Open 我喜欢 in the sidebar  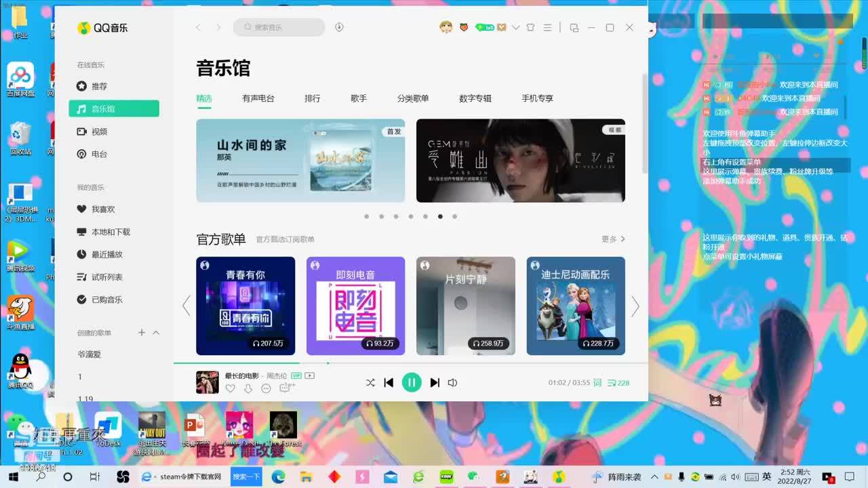click(x=102, y=209)
